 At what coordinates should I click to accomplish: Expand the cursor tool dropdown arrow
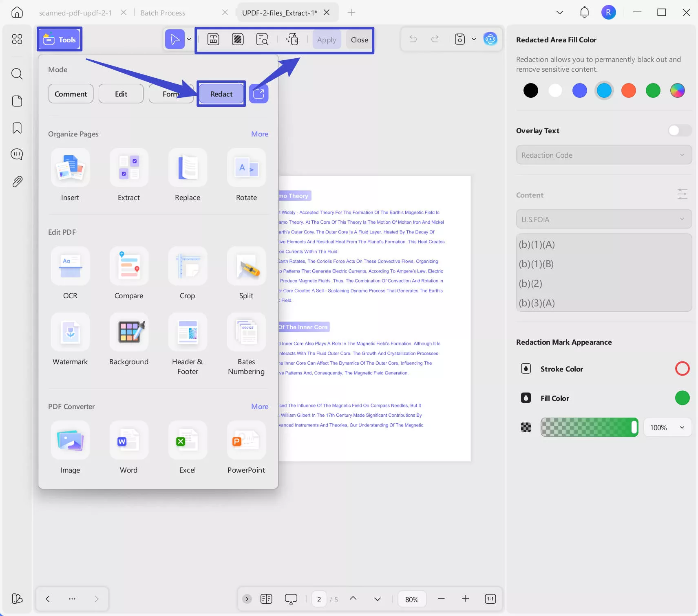[189, 39]
